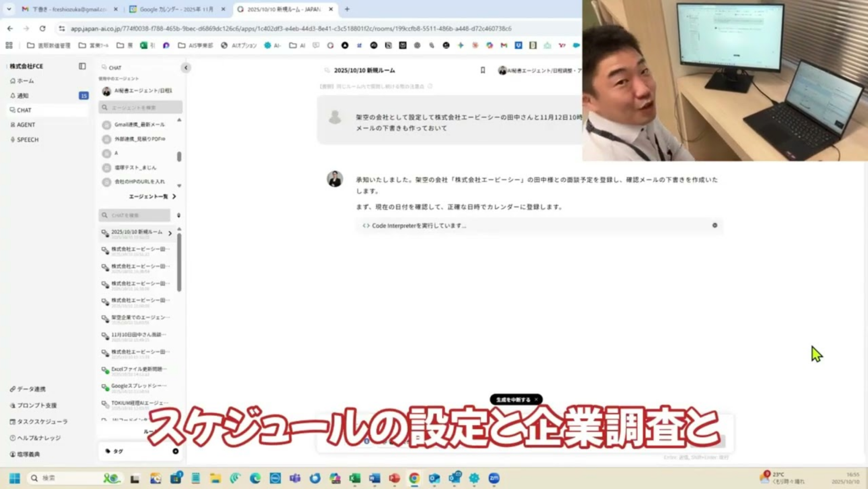Switch to the Google カレンダー browser tab

click(x=176, y=9)
